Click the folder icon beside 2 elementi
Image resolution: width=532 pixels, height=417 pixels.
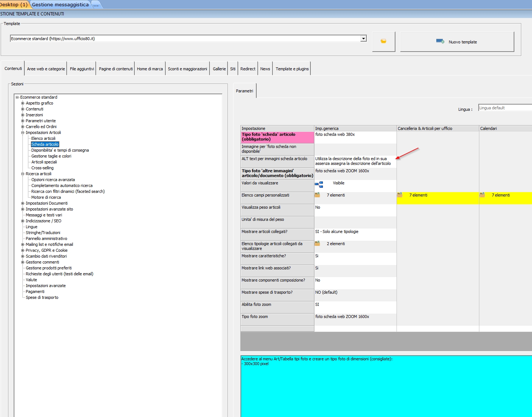point(317,243)
